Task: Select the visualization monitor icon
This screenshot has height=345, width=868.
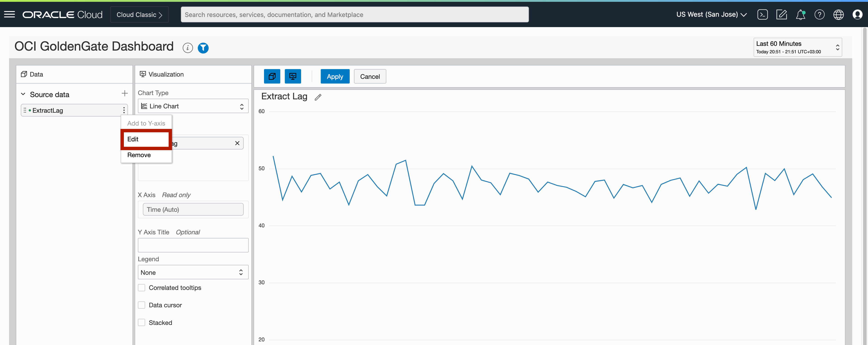Action: (x=293, y=76)
